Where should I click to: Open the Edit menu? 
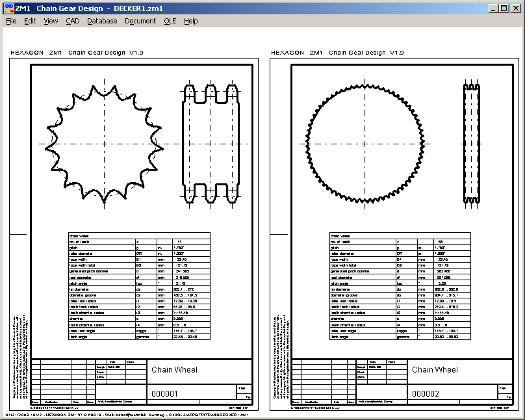point(30,21)
